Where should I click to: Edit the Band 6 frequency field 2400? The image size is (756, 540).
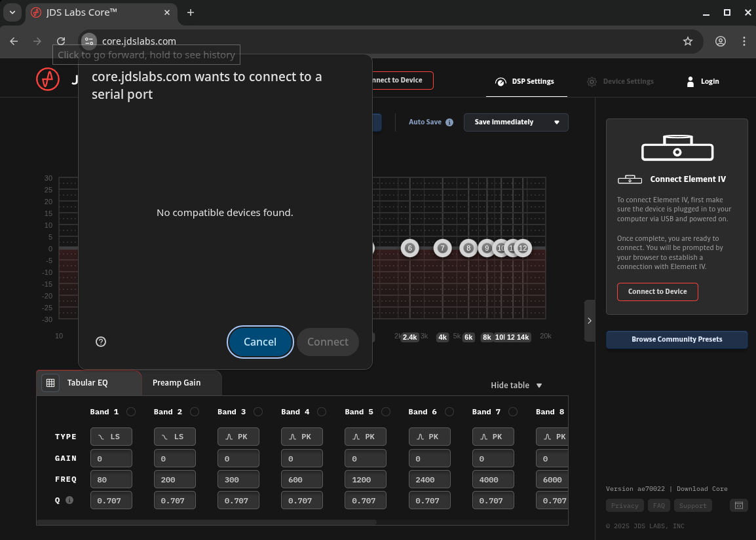(430, 480)
